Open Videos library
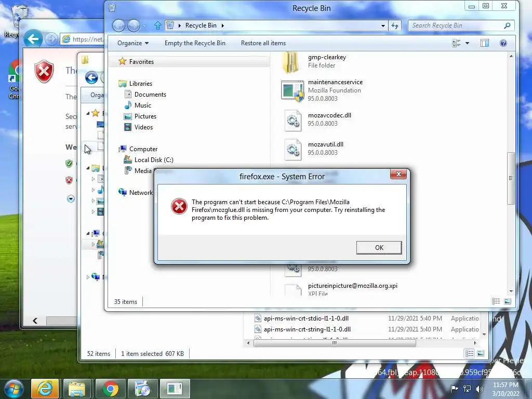Screen dimensions: 532x399 (x=143, y=127)
